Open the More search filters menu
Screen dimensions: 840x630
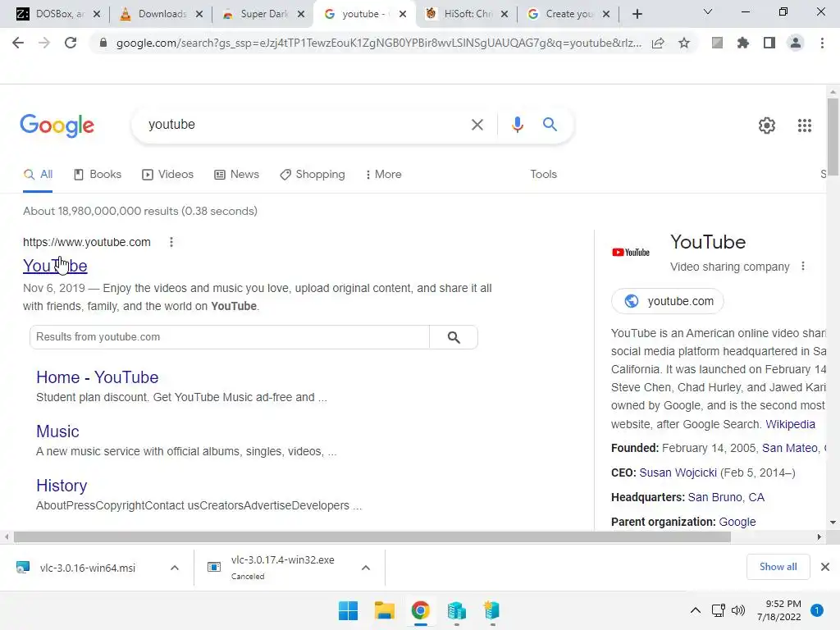(384, 175)
